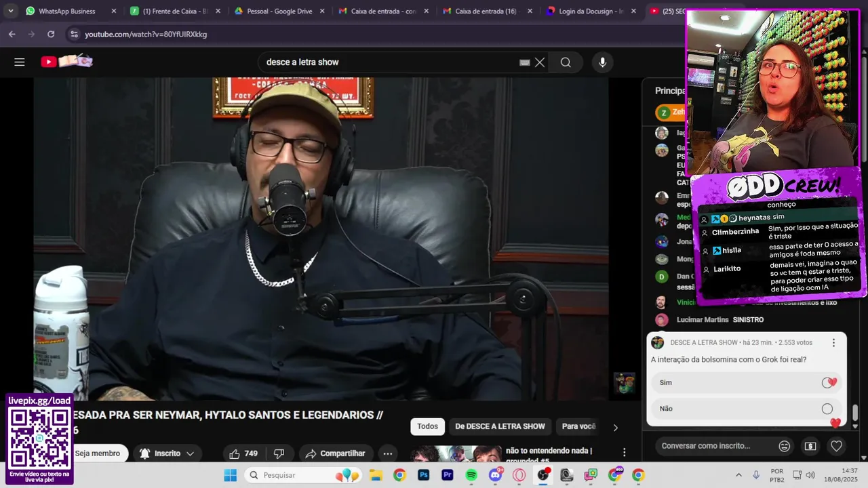Click the system tray microphone icon
This screenshot has height=488, width=868.
pyautogui.click(x=756, y=475)
